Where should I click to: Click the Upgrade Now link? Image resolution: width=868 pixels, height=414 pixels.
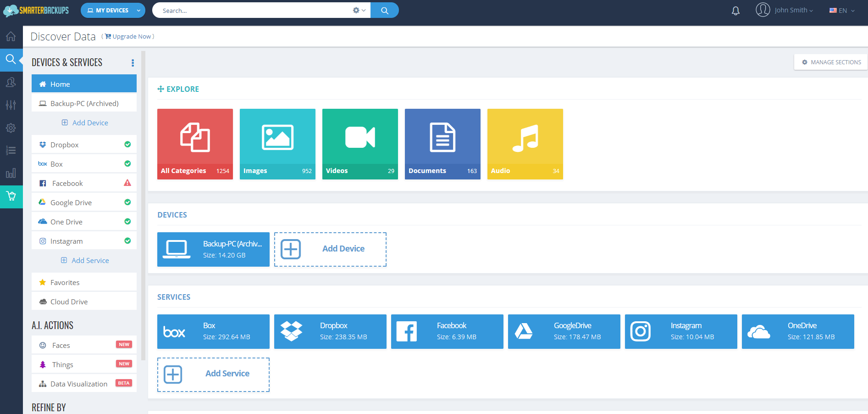(x=128, y=37)
